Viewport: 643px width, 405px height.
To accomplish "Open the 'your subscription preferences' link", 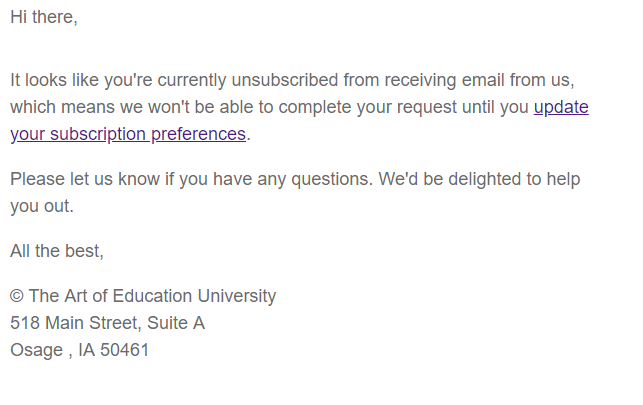I will [128, 134].
